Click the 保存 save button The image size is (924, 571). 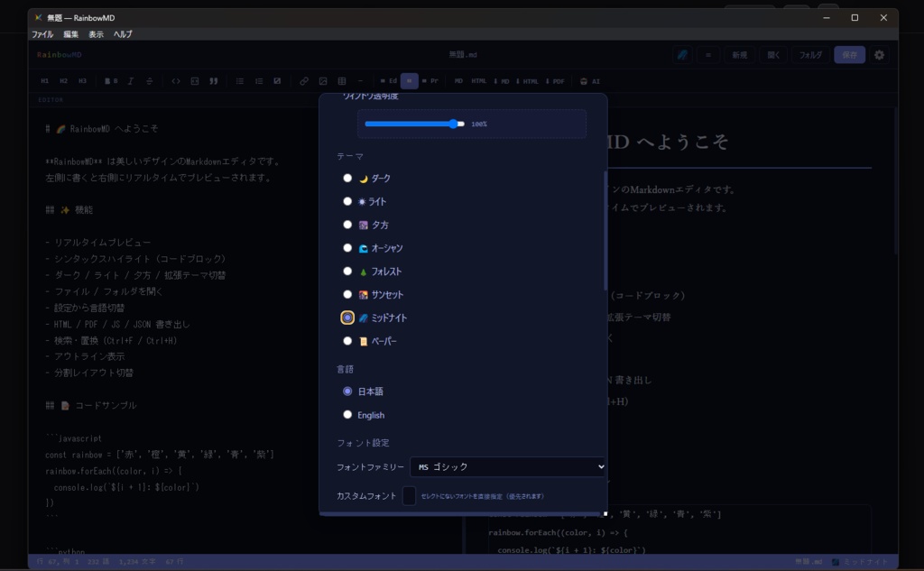click(x=848, y=54)
